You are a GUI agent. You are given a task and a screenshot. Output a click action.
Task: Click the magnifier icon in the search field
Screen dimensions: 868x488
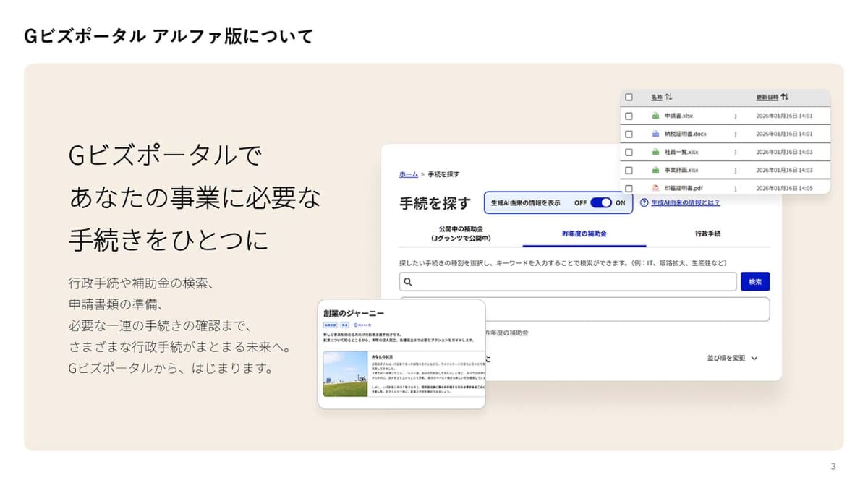[x=408, y=282]
